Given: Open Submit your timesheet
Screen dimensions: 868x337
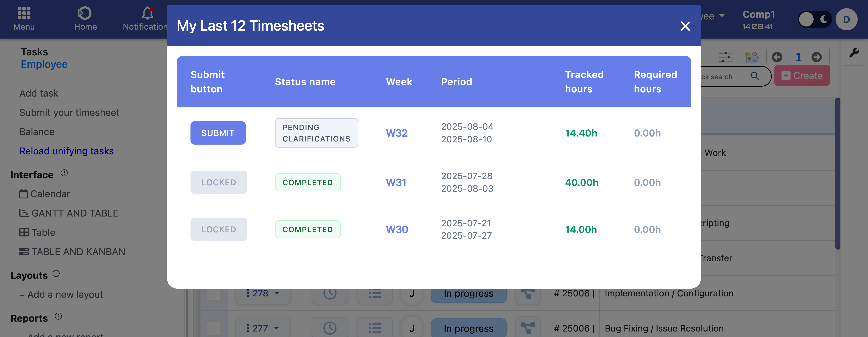Looking at the screenshot, I should pos(69,112).
